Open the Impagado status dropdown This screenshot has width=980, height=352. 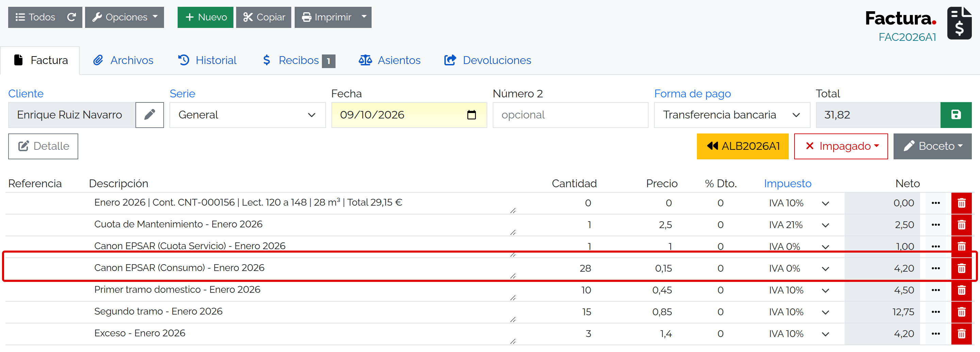(x=841, y=146)
